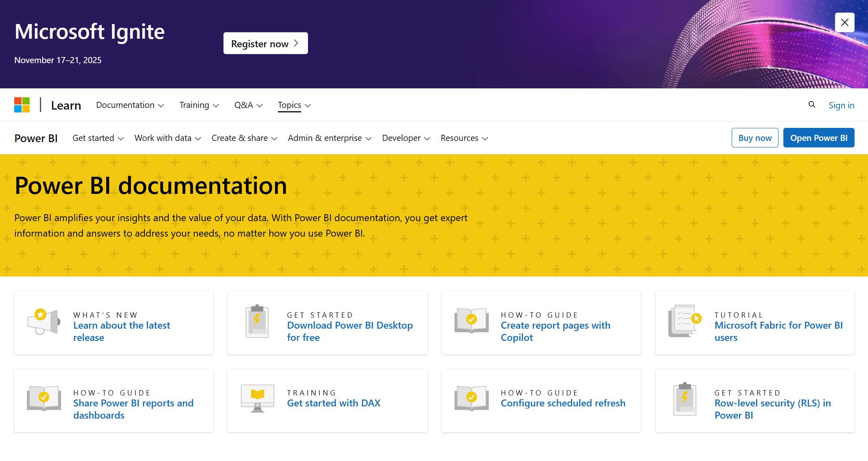Image resolution: width=868 pixels, height=461 pixels.
Task: Click the Sign in link
Action: coord(841,105)
